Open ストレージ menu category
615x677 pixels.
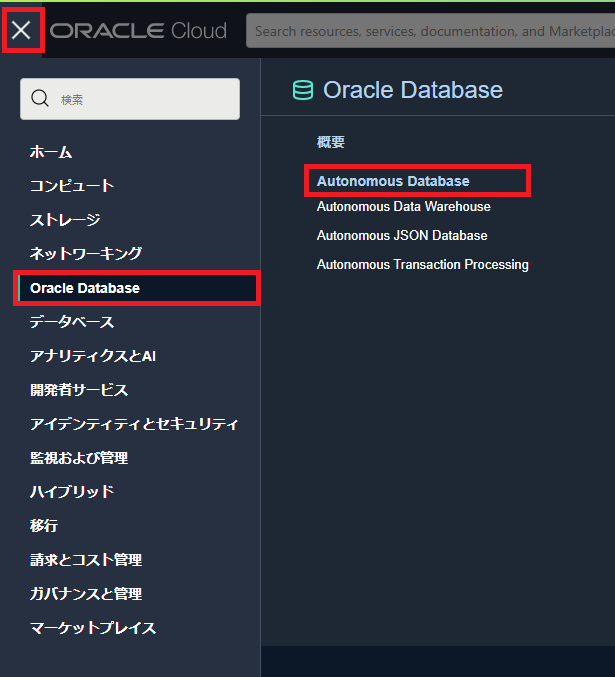click(x=65, y=220)
